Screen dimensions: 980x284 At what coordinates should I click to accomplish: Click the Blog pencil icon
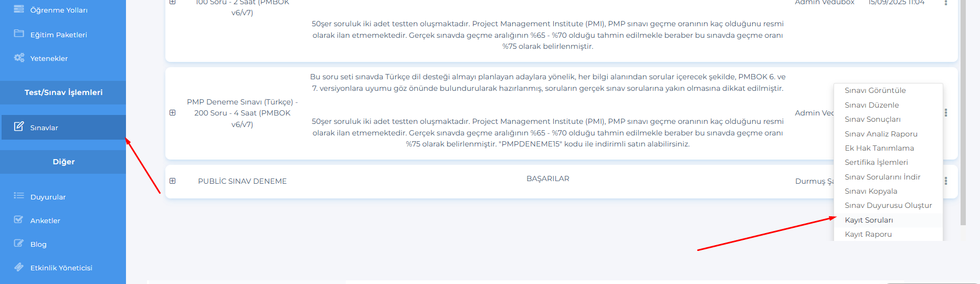[19, 244]
